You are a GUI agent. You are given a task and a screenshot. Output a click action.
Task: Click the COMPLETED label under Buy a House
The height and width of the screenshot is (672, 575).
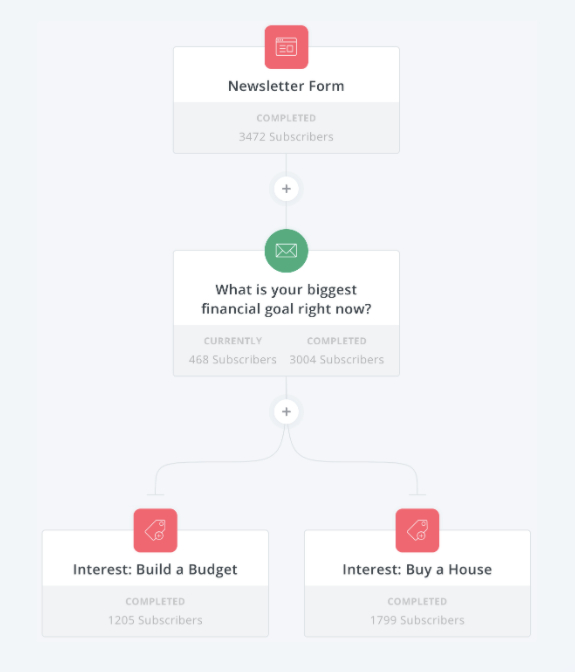pos(417,601)
